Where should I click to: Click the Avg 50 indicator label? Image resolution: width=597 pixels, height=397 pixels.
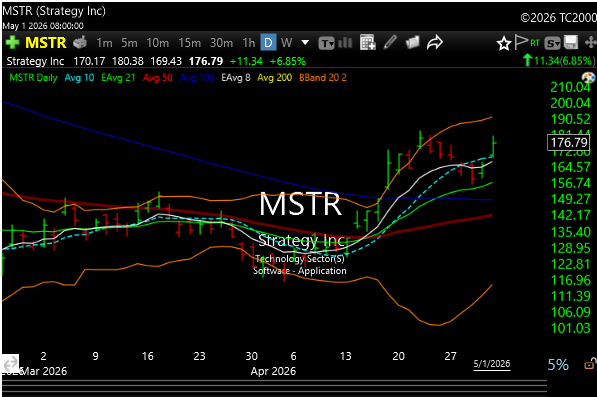(157, 78)
